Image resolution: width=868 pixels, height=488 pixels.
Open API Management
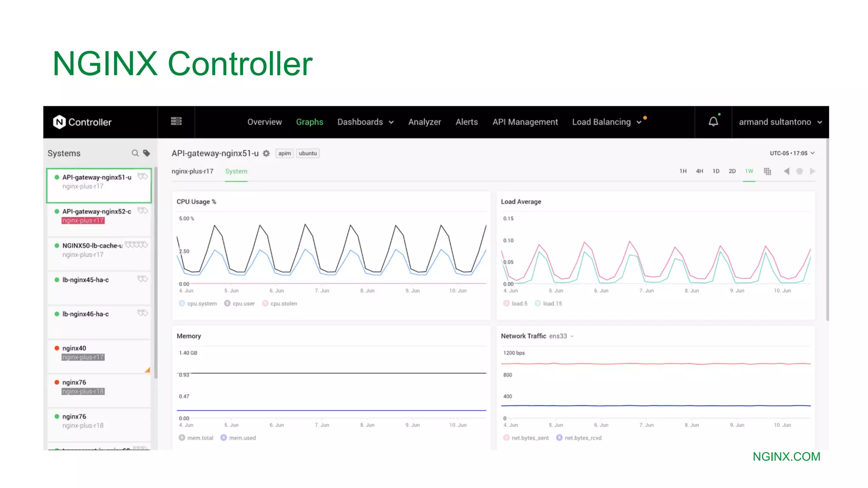tap(525, 122)
